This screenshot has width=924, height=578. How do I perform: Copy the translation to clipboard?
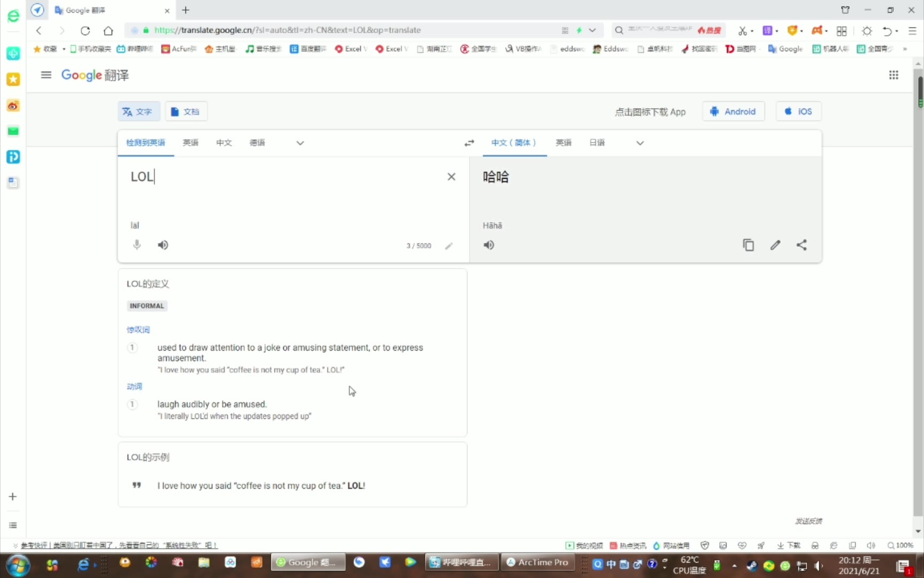[x=748, y=245]
